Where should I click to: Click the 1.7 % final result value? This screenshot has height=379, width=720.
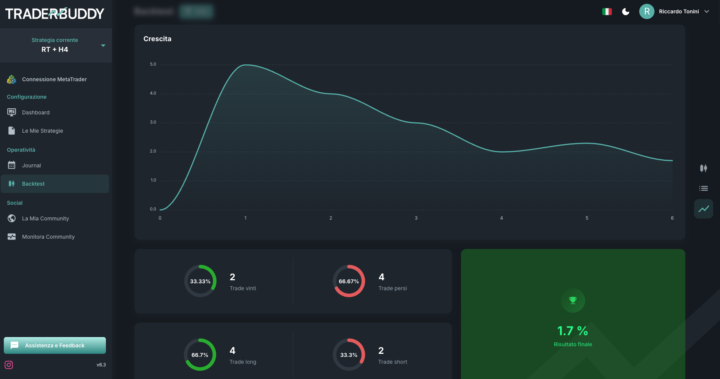[573, 331]
